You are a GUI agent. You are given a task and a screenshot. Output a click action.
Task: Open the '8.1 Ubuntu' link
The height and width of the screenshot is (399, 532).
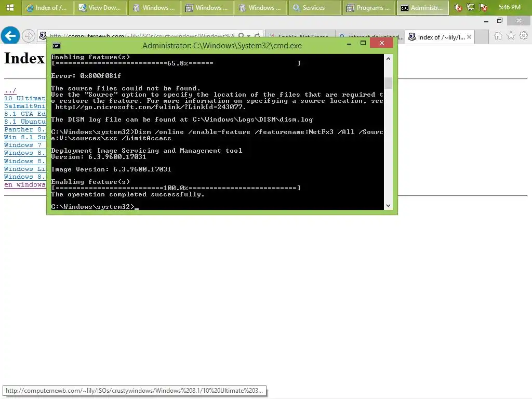coord(25,122)
